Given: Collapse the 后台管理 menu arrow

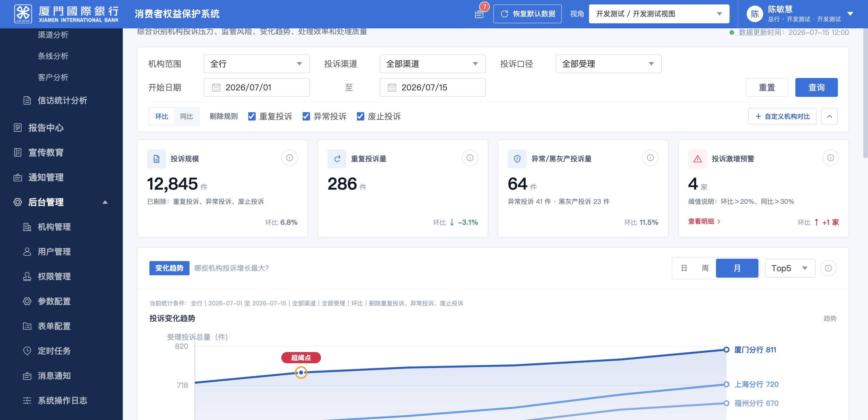Looking at the screenshot, I should click(105, 202).
